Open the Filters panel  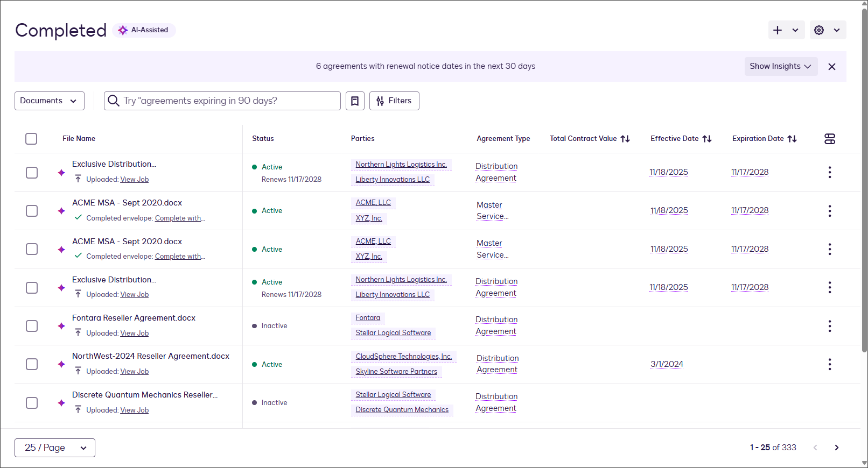[x=394, y=101]
